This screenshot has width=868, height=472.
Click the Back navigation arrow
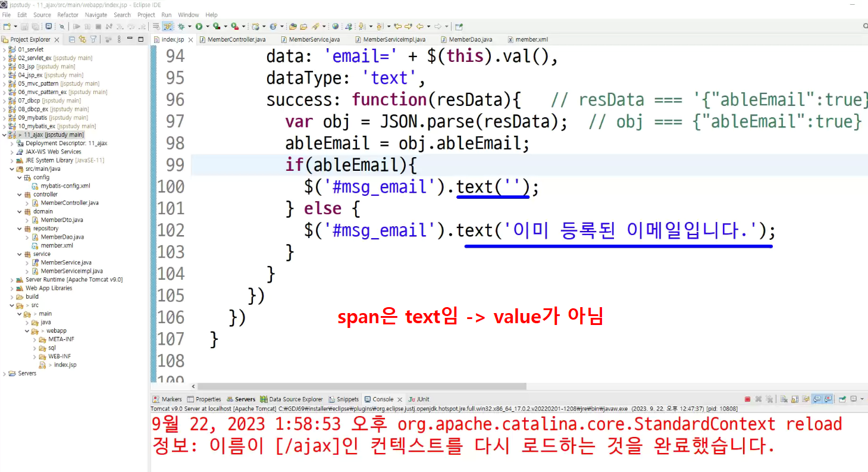pos(420,26)
